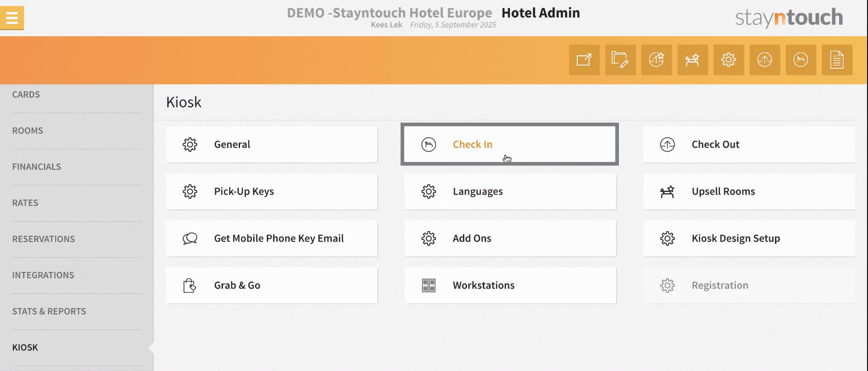Open the Upsell Rooms tile
The height and width of the screenshot is (371, 868).
(749, 191)
